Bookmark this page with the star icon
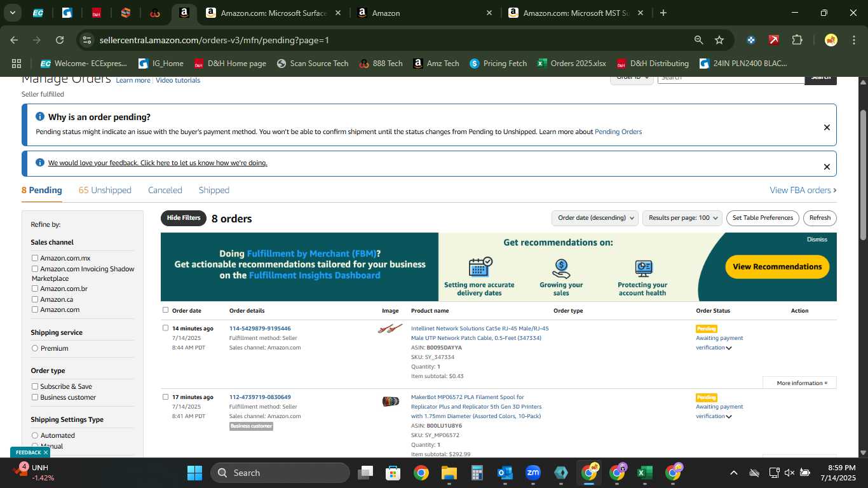Viewport: 868px width, 488px height. coord(719,40)
